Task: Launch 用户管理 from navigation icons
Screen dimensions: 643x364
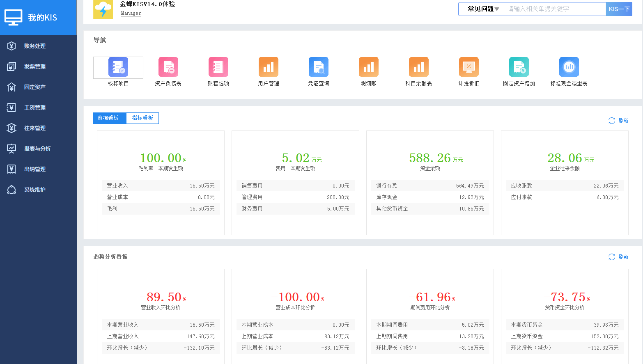Action: coord(269,67)
